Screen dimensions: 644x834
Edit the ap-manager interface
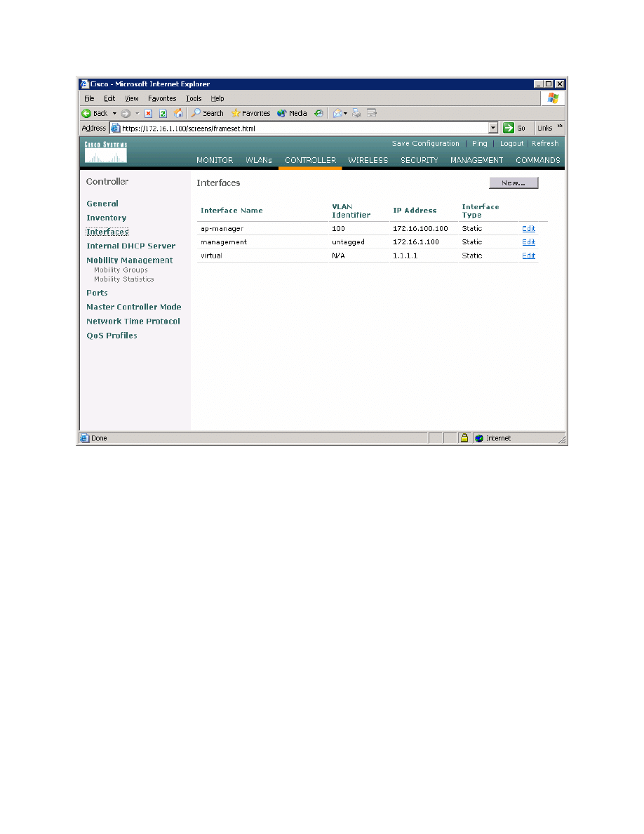coord(528,229)
